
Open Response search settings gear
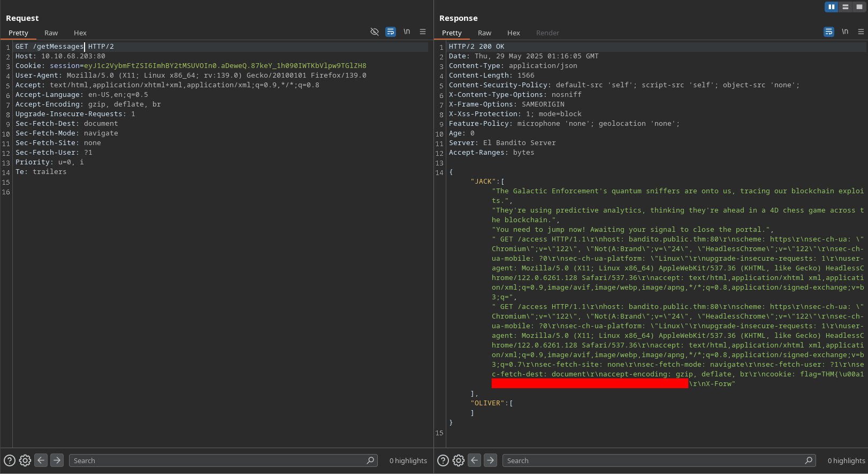click(459, 460)
